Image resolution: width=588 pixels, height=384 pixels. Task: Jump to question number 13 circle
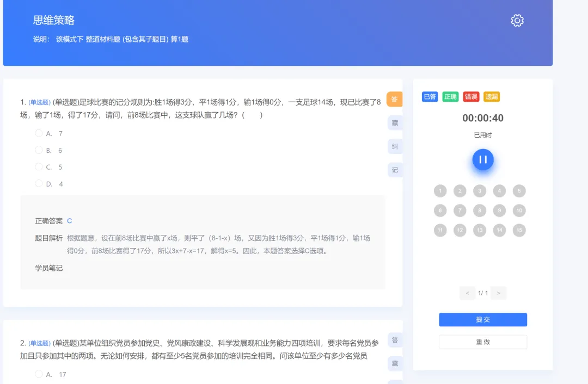(480, 230)
